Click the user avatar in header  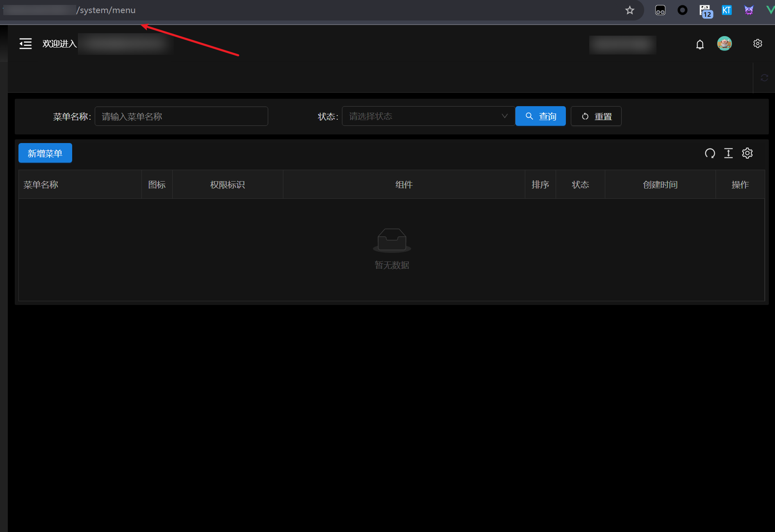point(724,43)
